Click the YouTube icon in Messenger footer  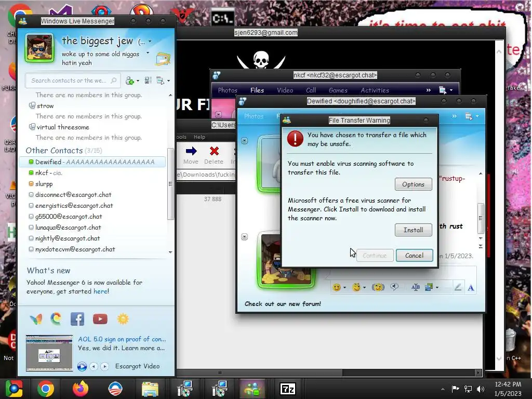click(x=100, y=319)
